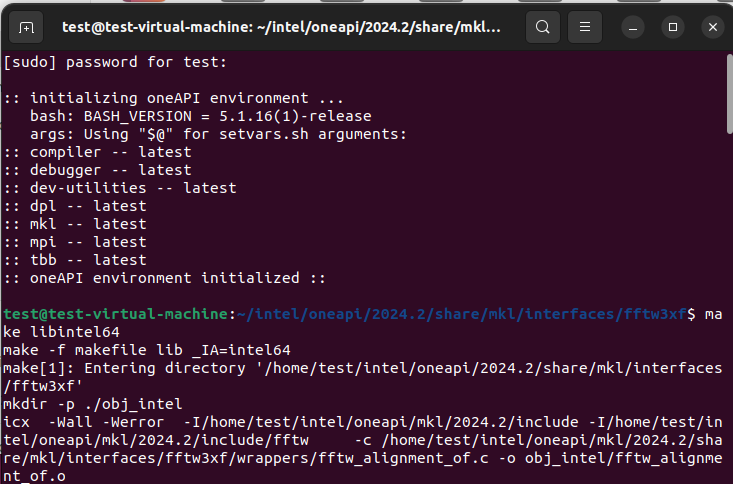Click the 'nt_of.o' last output line
The width and height of the screenshot is (733, 484).
tap(34, 477)
